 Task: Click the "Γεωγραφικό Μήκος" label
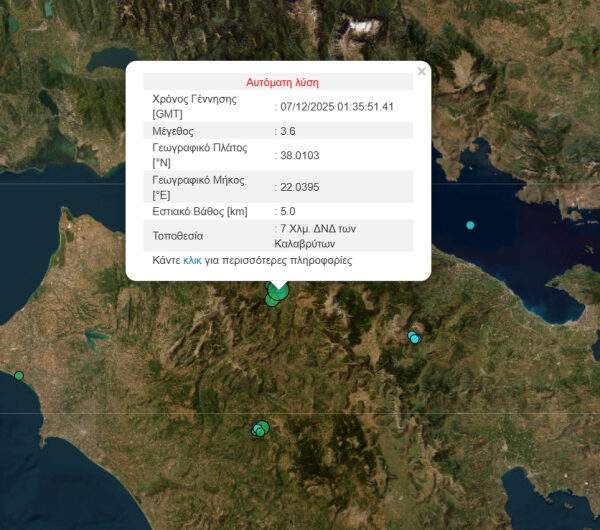(x=198, y=179)
